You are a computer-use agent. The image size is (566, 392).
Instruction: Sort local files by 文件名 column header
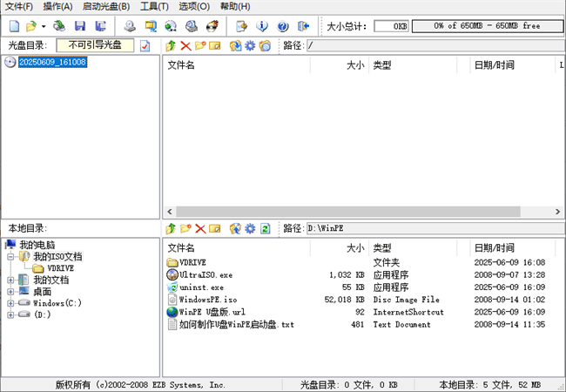(235, 247)
